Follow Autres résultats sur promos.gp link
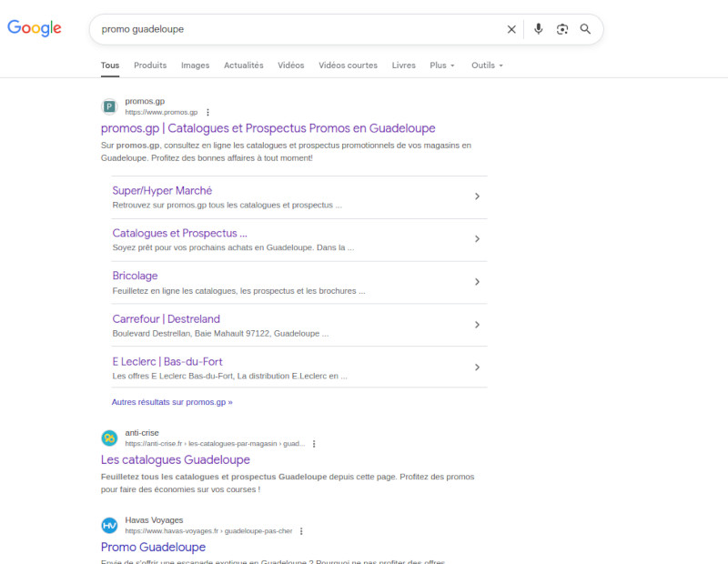This screenshot has height=564, width=728. coord(172,401)
